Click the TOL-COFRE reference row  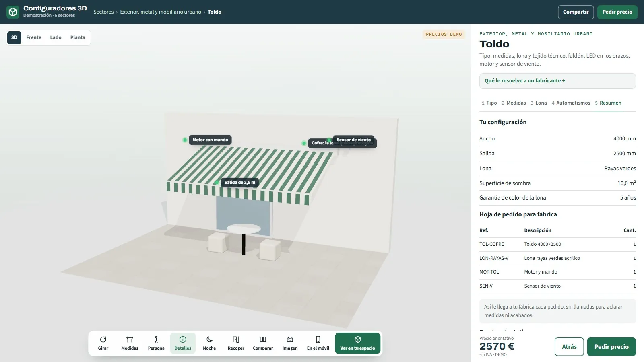pyautogui.click(x=557, y=244)
